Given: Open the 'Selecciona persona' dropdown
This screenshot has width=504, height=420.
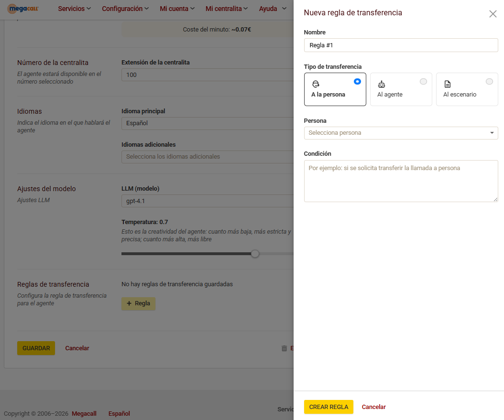Looking at the screenshot, I should pos(401,133).
